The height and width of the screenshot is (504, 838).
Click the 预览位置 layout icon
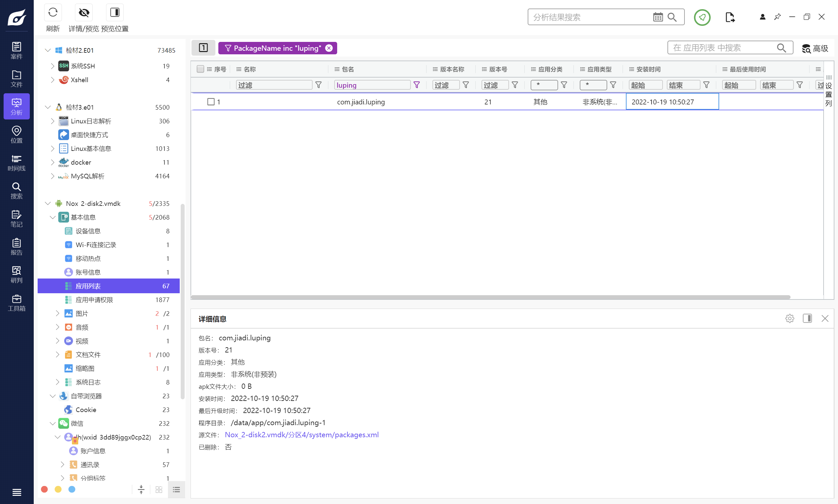tap(115, 12)
